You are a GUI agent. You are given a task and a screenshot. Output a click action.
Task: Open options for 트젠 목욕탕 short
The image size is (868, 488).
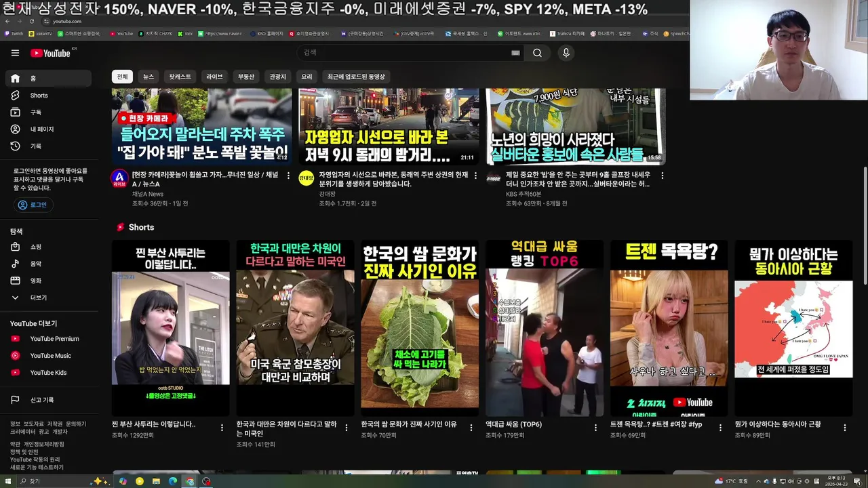[x=720, y=428]
